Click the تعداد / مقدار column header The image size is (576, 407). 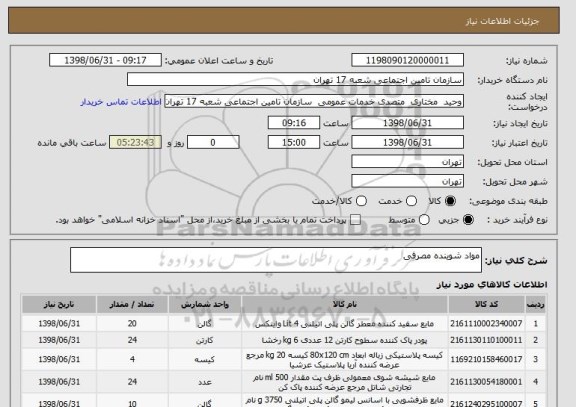[x=132, y=305]
